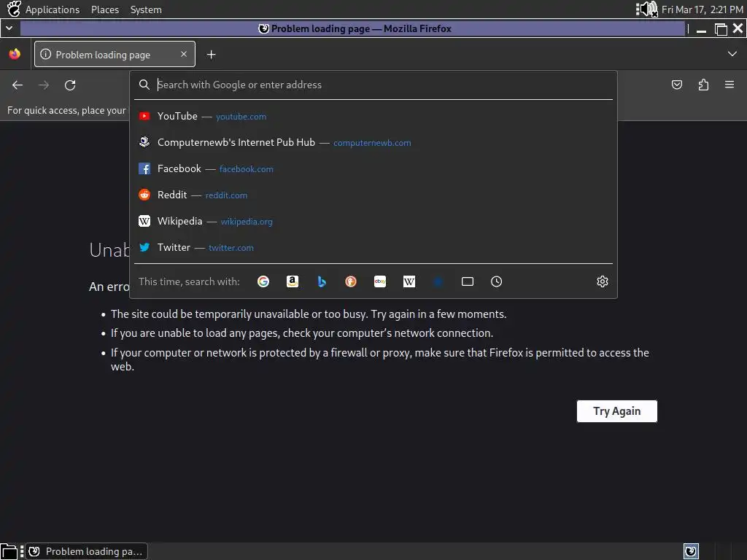The image size is (747, 560).
Task: Choose the dark blue bookmarks search shortcut
Action: pos(438,281)
